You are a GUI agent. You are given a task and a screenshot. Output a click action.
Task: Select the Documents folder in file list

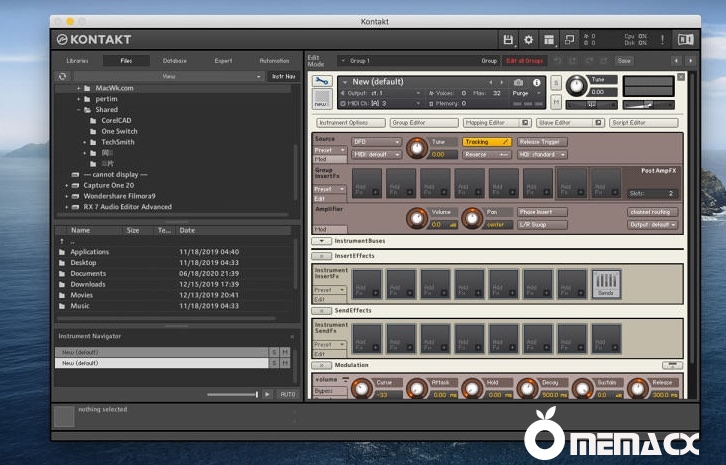click(x=174, y=274)
